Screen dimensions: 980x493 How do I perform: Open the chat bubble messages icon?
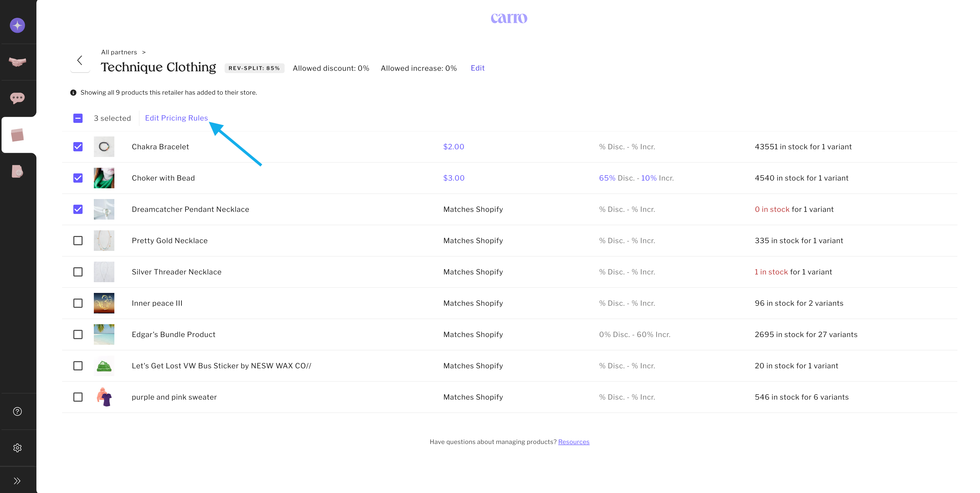tap(17, 98)
